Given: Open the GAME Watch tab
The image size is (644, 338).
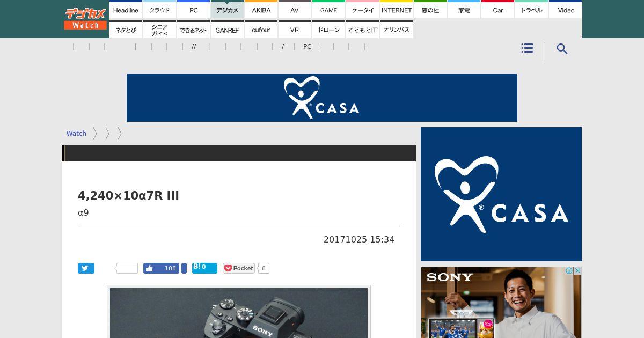Looking at the screenshot, I should tap(328, 10).
